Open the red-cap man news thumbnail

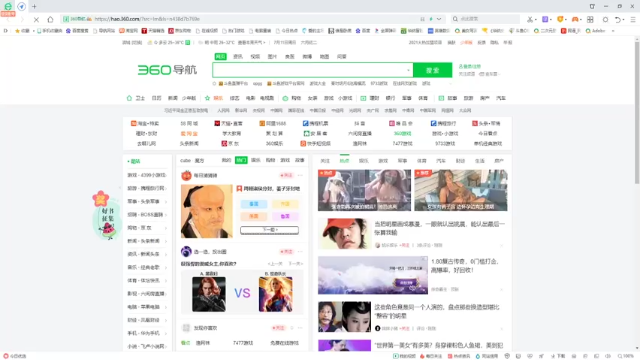click(344, 233)
